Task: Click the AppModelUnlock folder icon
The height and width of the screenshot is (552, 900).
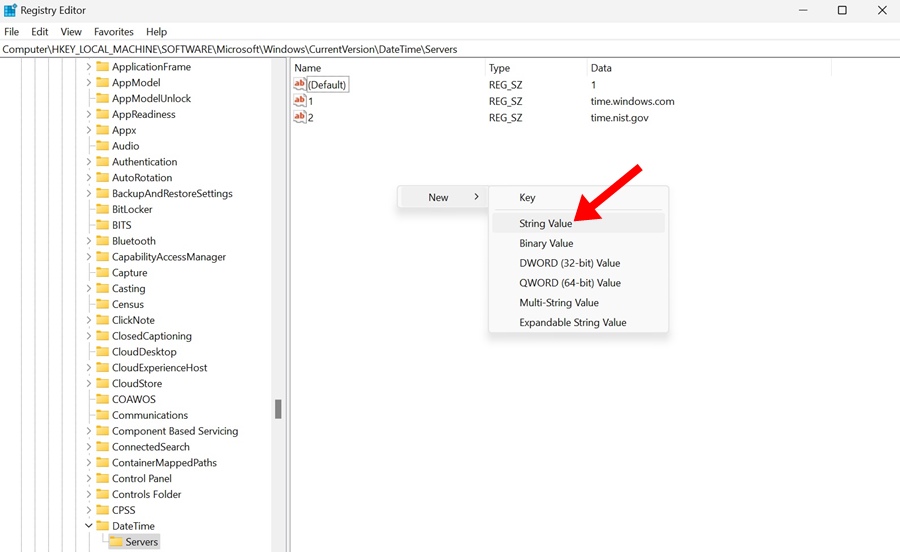Action: coord(103,98)
